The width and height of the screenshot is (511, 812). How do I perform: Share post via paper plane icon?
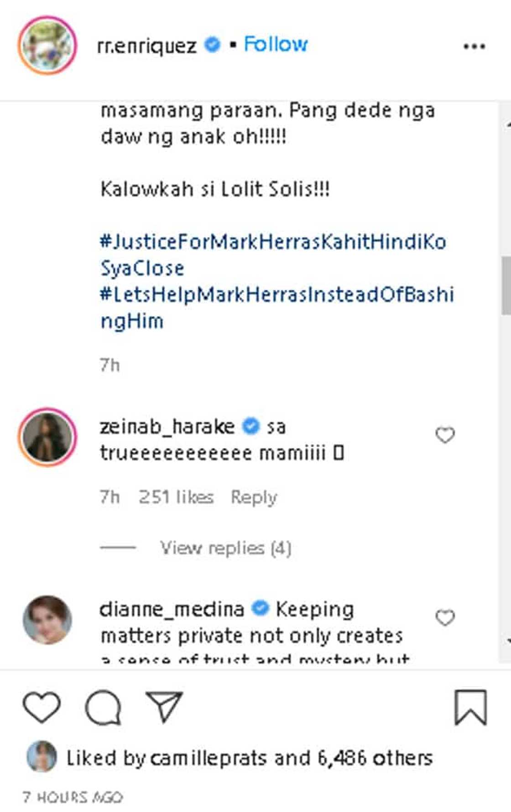pyautogui.click(x=164, y=707)
